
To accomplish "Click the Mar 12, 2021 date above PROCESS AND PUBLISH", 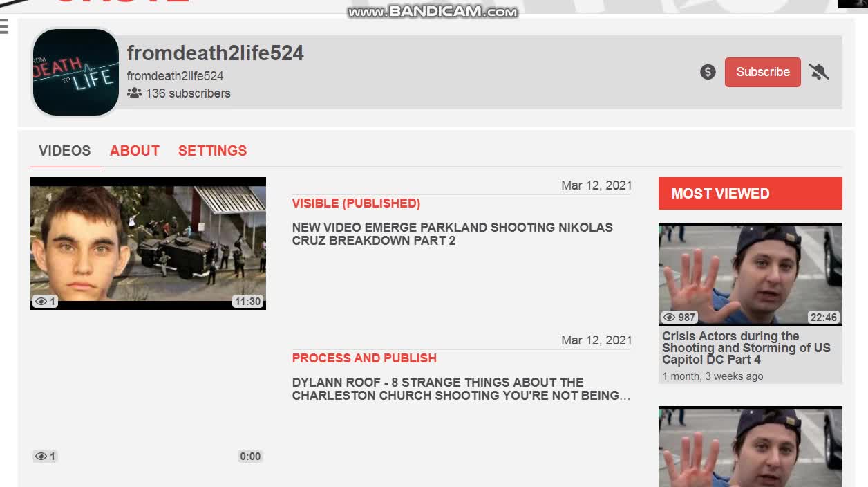I will tap(596, 340).
